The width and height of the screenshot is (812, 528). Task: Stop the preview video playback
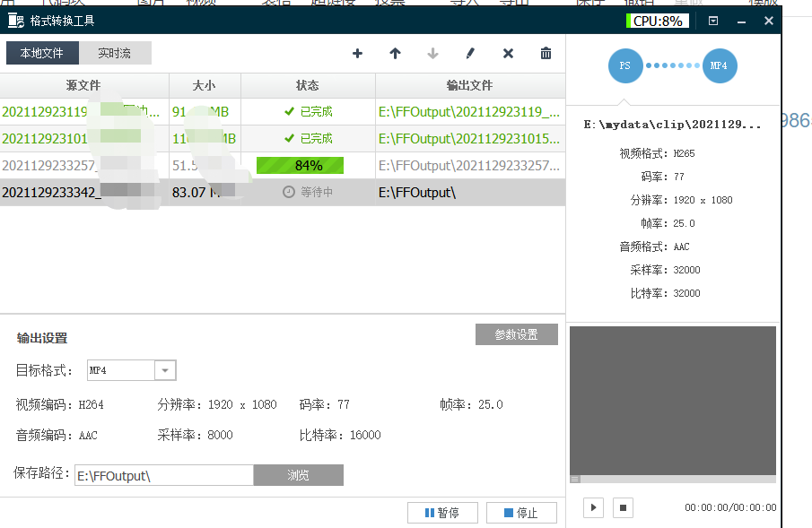623,507
